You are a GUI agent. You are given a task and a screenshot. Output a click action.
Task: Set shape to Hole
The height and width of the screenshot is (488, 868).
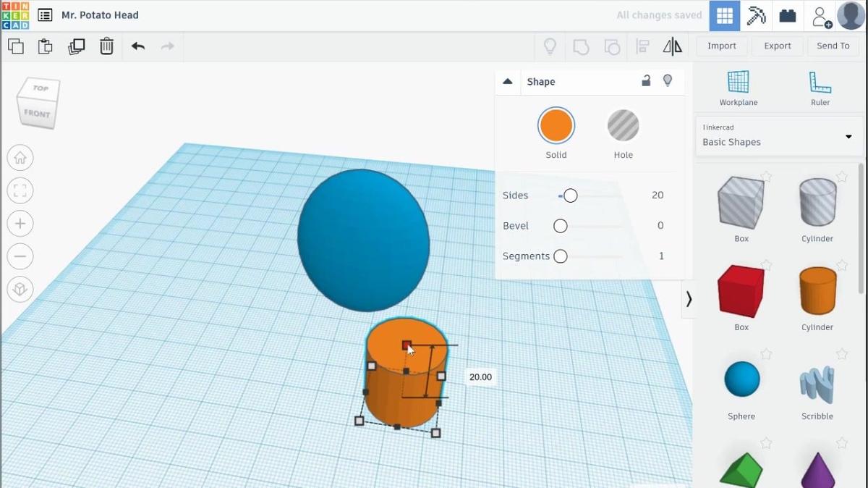pos(623,126)
